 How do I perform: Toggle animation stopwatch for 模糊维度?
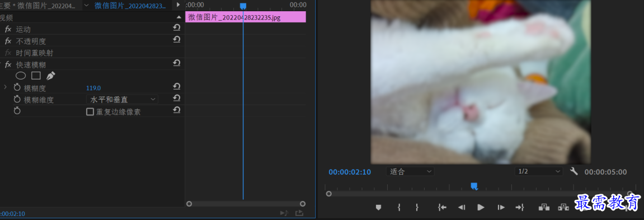(17, 99)
